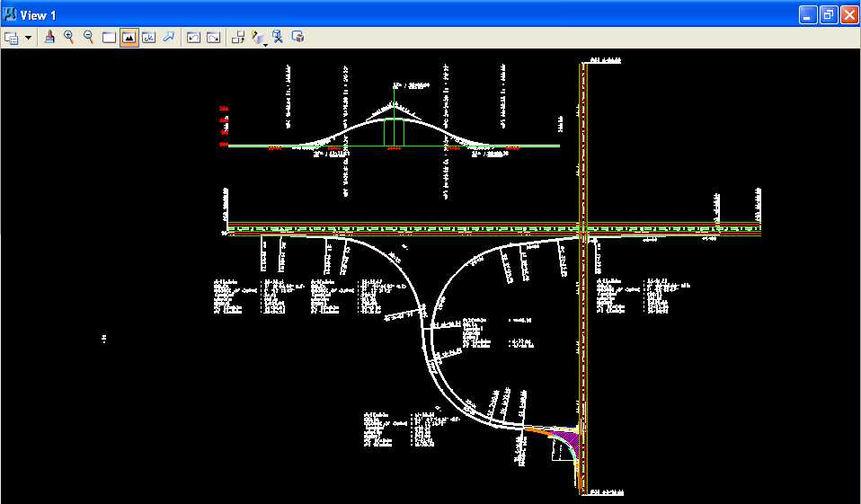Click the magenta shaded area at ramp end

point(564,440)
